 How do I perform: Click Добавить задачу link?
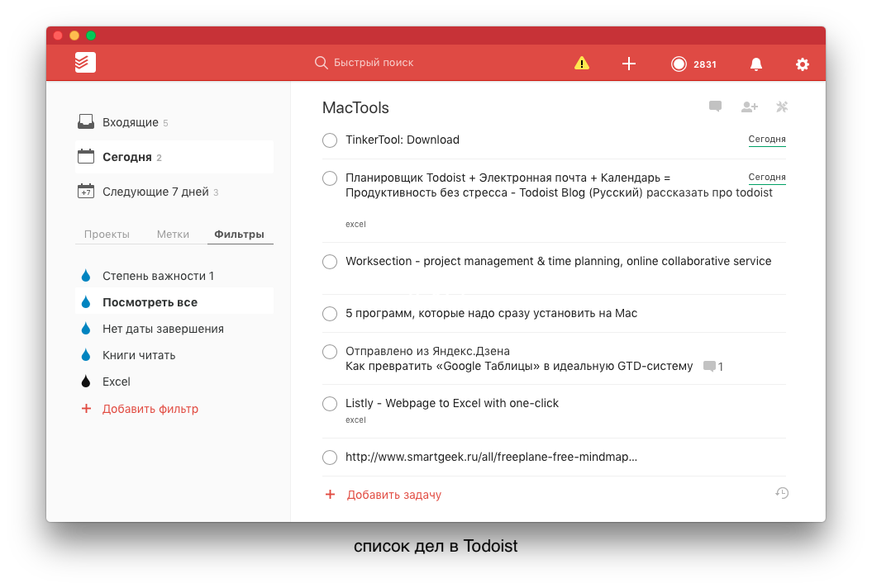click(x=393, y=495)
